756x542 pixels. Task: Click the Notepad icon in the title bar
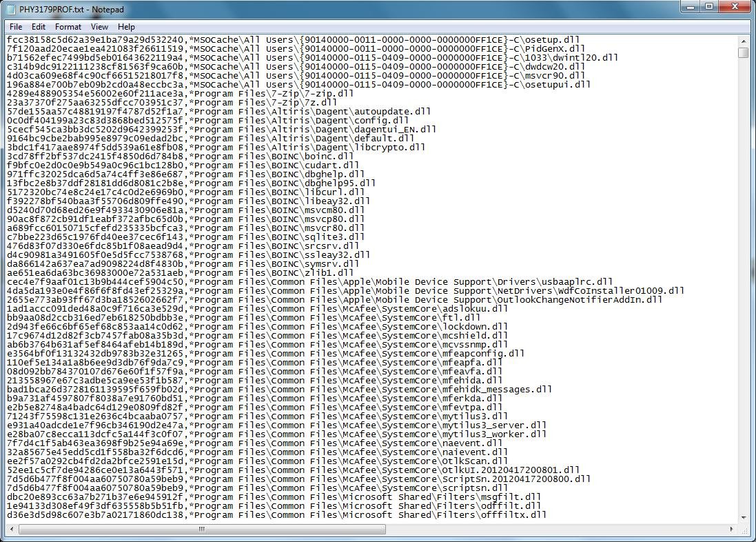click(x=11, y=8)
